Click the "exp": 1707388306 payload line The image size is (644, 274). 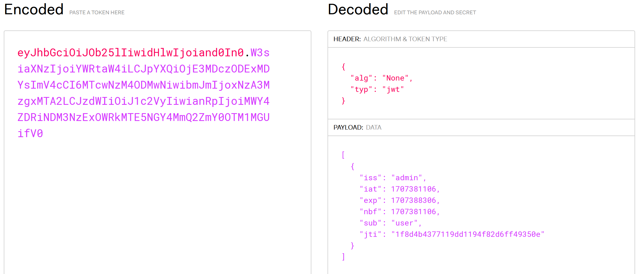[400, 200]
